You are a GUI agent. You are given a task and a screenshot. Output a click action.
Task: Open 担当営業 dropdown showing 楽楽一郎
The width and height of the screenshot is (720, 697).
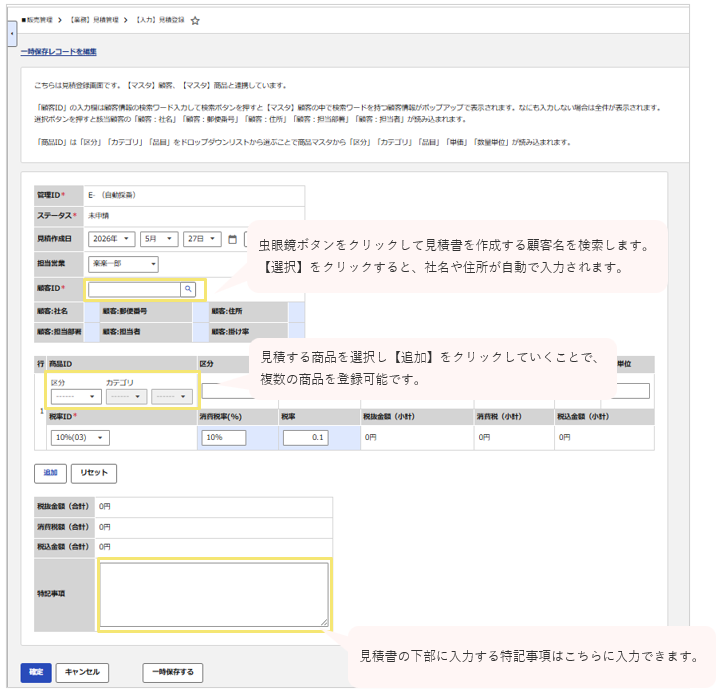pyautogui.click(x=123, y=264)
